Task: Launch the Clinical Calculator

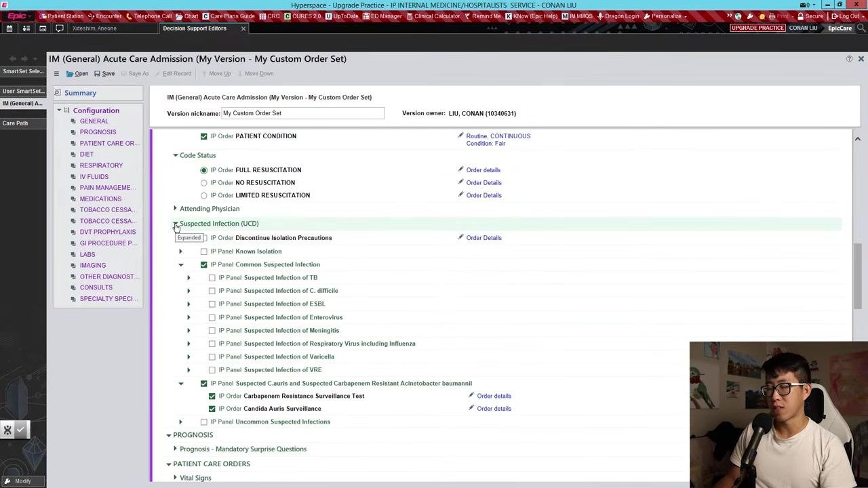Action: tap(433, 16)
